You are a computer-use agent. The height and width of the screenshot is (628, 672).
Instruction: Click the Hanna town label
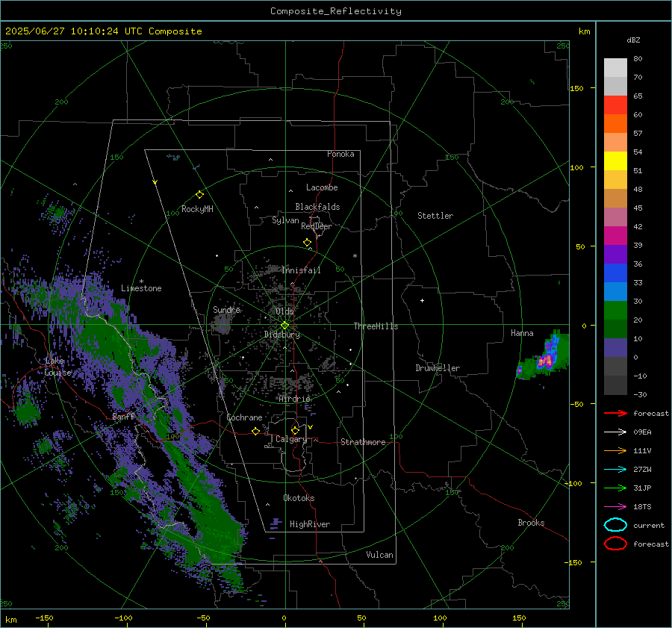click(522, 333)
